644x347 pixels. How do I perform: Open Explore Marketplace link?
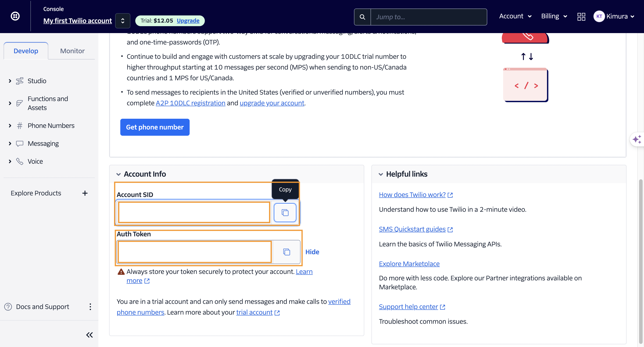click(x=409, y=264)
